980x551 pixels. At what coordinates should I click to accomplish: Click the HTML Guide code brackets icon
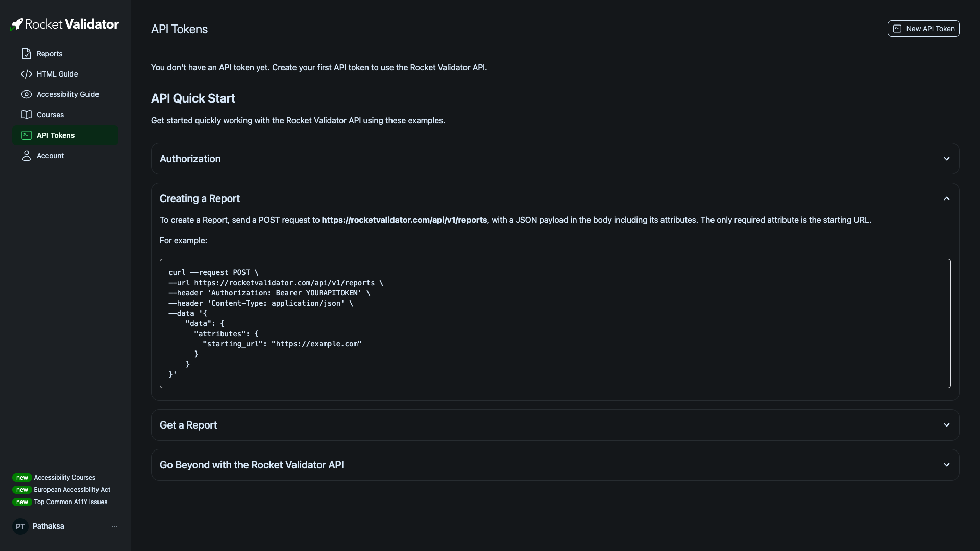coord(26,73)
